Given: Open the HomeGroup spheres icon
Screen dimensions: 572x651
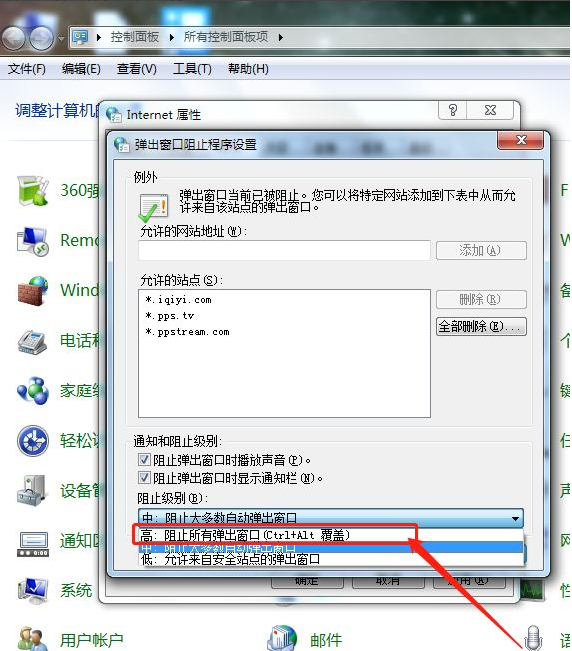Looking at the screenshot, I should pyautogui.click(x=33, y=390).
